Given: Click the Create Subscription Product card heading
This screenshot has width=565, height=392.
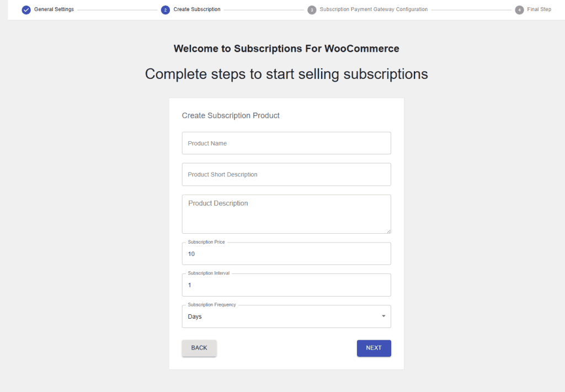Looking at the screenshot, I should (231, 115).
